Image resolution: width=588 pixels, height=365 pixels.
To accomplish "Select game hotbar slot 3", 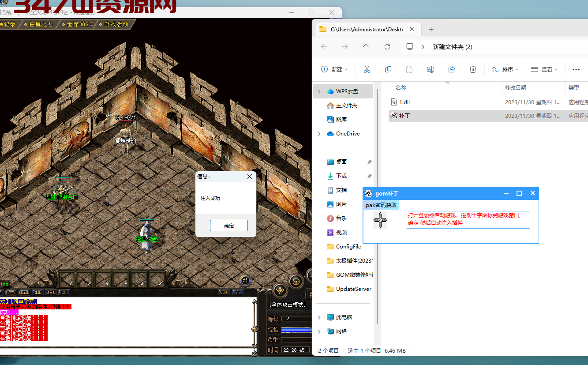I will click(104, 279).
